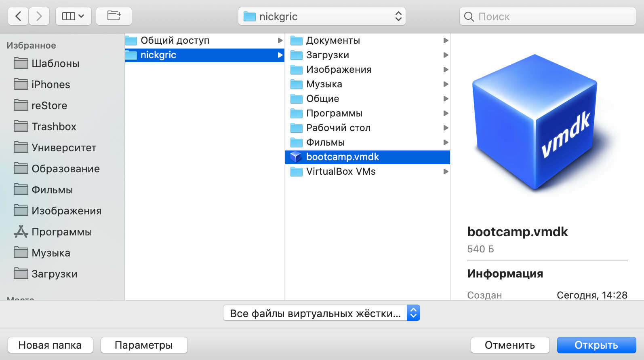Viewport: 644px width, 360px height.
Task: Confirm selection with Открыть button
Action: (x=596, y=345)
